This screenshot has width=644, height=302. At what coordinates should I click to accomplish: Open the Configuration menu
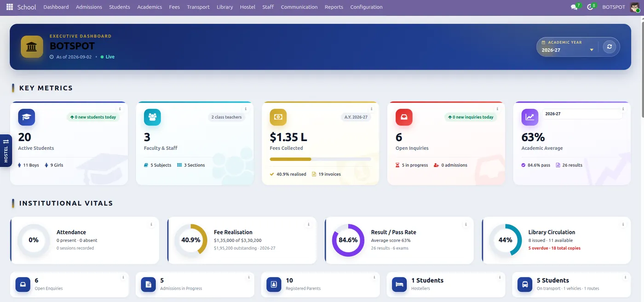click(x=366, y=7)
